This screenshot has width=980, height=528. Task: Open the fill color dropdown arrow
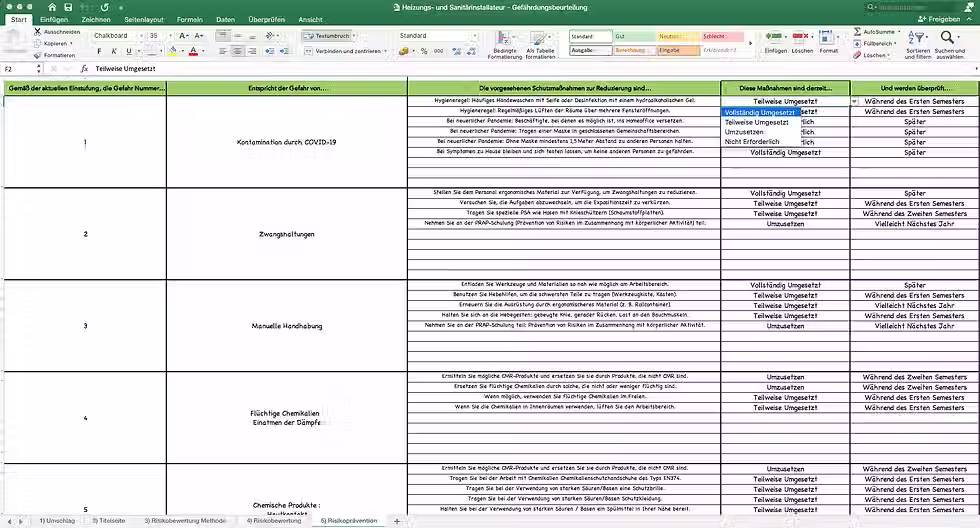(181, 51)
